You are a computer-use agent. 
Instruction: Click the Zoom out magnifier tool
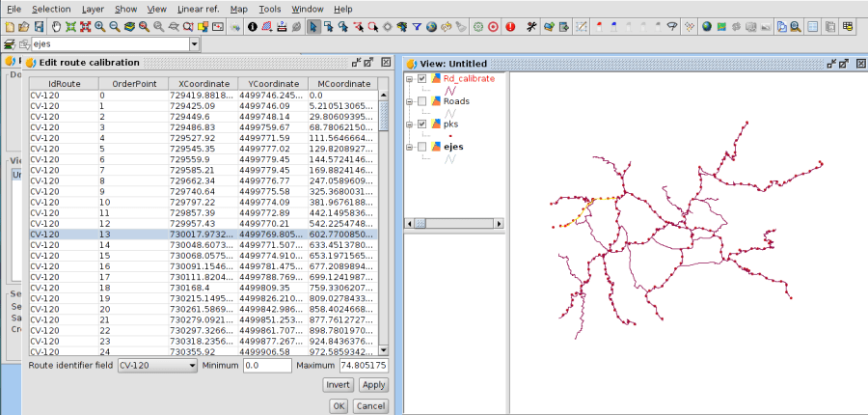tap(114, 26)
